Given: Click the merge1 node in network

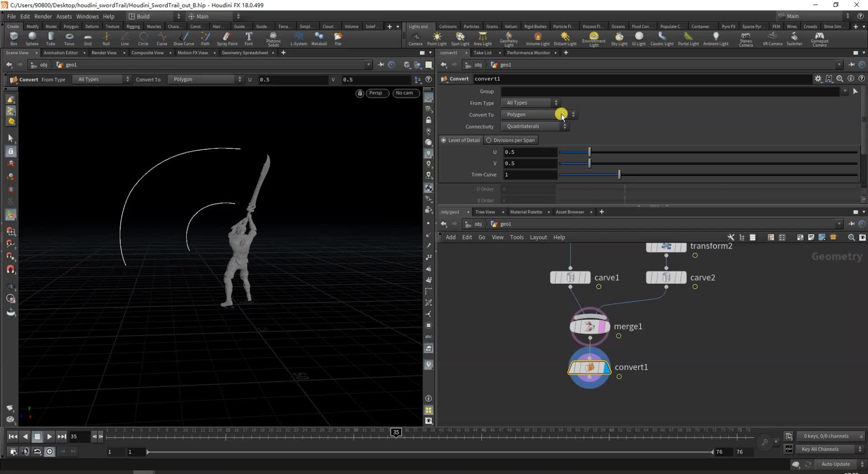Looking at the screenshot, I should click(x=590, y=327).
